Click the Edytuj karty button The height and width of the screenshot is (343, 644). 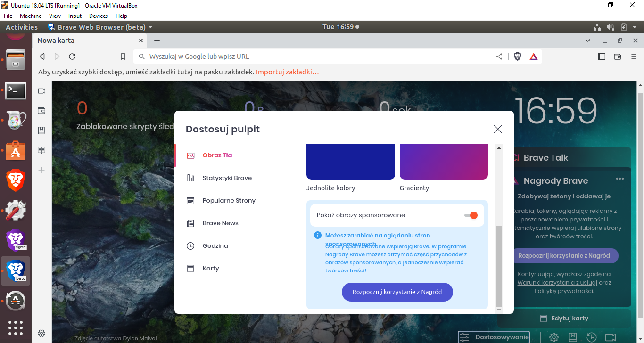[x=564, y=318]
